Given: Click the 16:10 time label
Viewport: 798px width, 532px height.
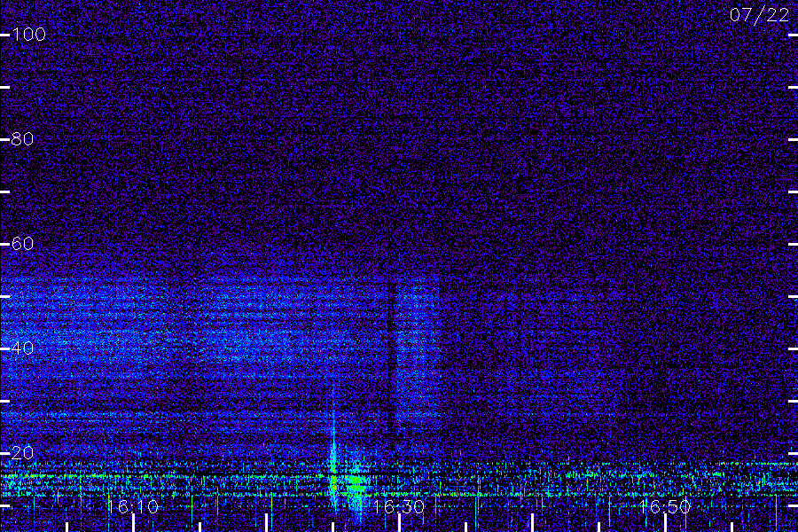Looking at the screenshot, I should coord(133,507).
